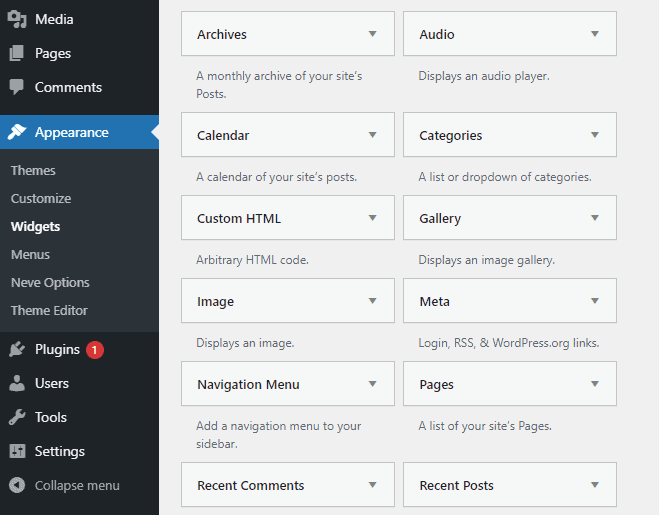Click the Appearance paintbrush icon
Screen dimensions: 659x515
17,132
